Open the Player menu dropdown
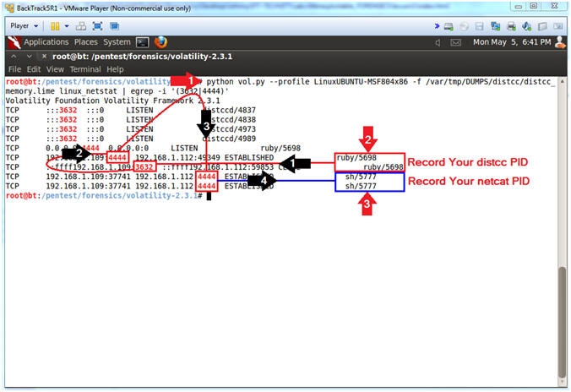The height and width of the screenshot is (392, 571). (24, 26)
